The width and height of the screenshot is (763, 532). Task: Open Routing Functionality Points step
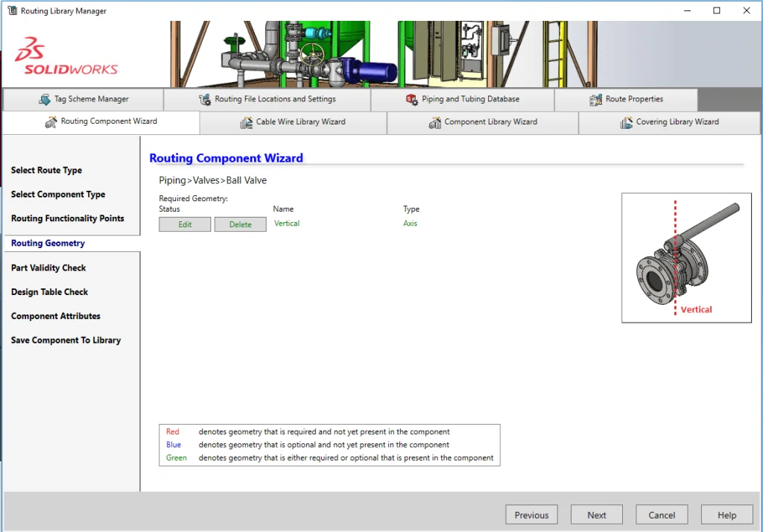point(67,218)
